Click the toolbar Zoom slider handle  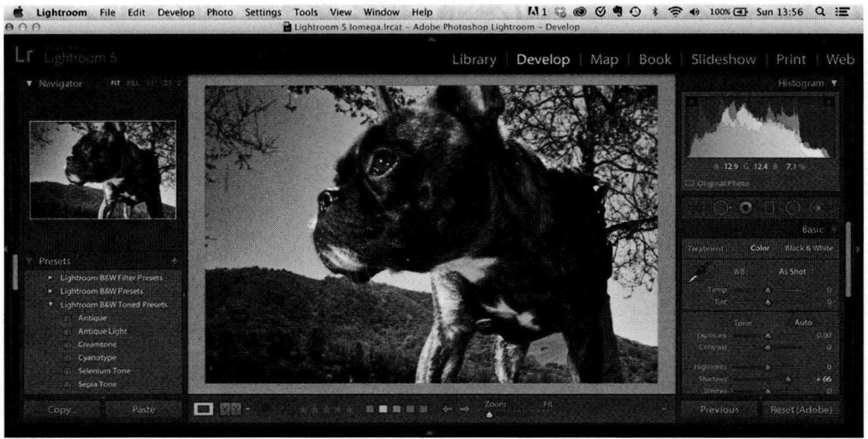click(x=489, y=415)
